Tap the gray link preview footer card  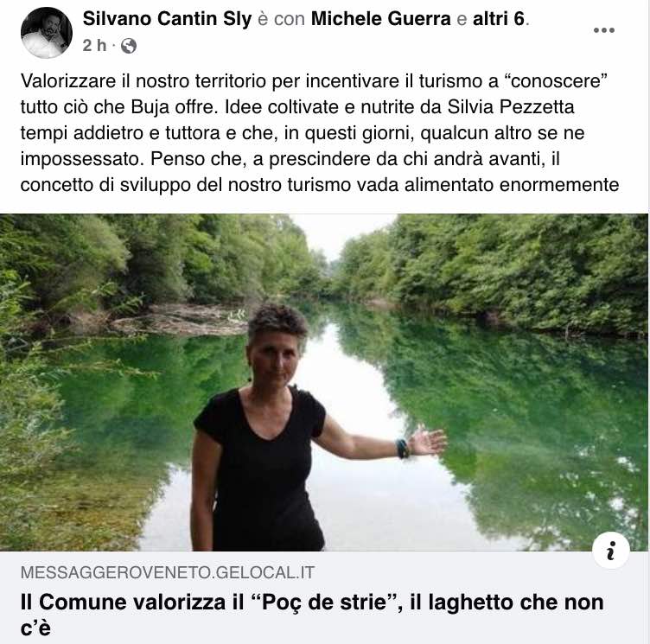click(324, 597)
